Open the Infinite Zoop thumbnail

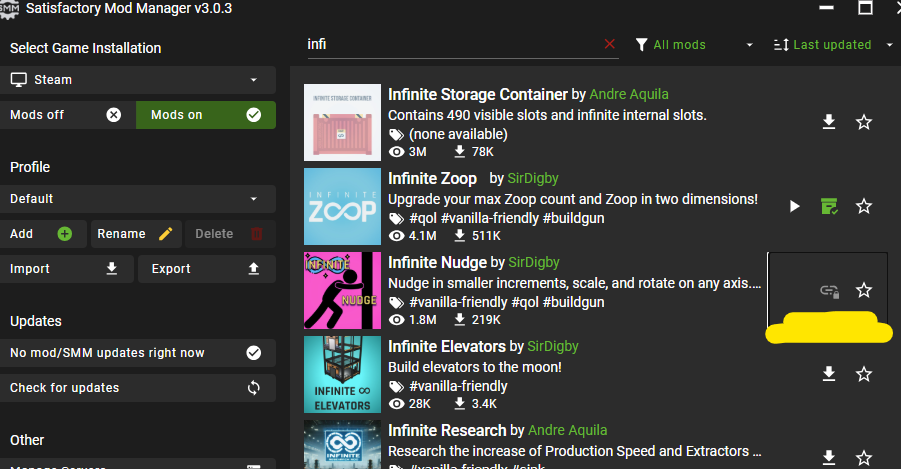(342, 206)
